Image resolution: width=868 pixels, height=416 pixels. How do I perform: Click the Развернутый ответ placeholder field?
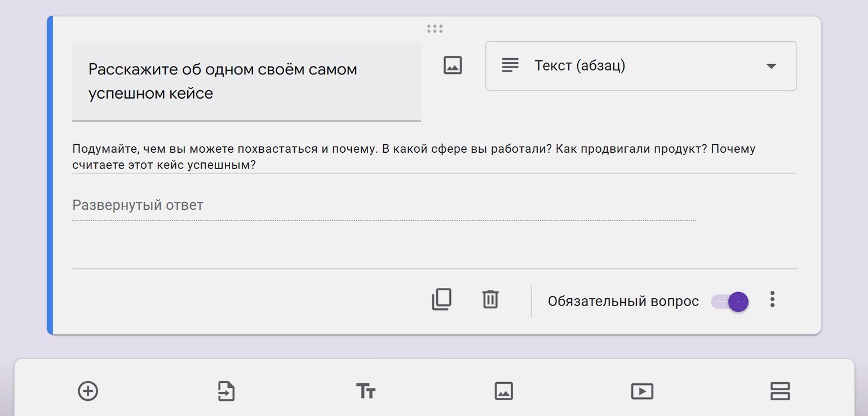[384, 205]
